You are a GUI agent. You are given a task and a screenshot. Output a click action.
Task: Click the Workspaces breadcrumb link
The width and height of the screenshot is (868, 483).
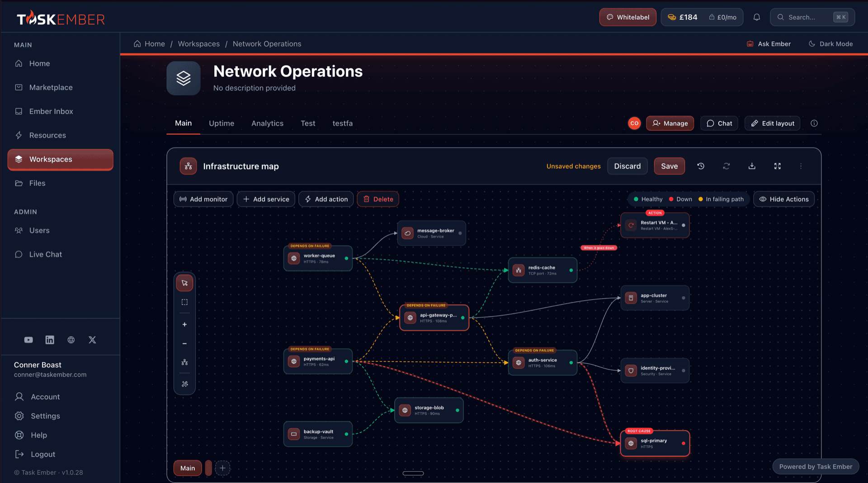tap(198, 44)
